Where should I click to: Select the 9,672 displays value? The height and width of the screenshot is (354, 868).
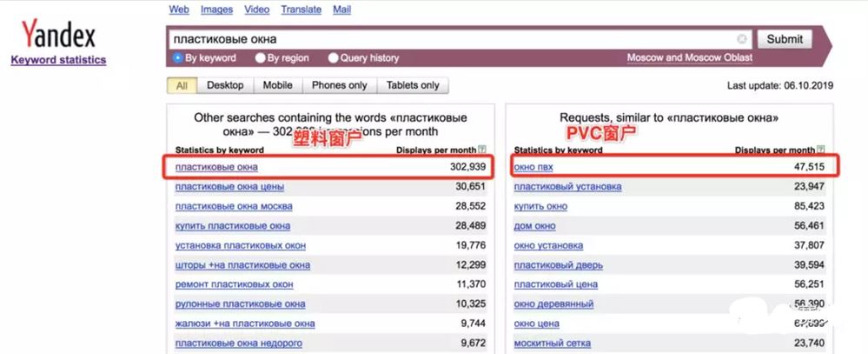coord(472,344)
